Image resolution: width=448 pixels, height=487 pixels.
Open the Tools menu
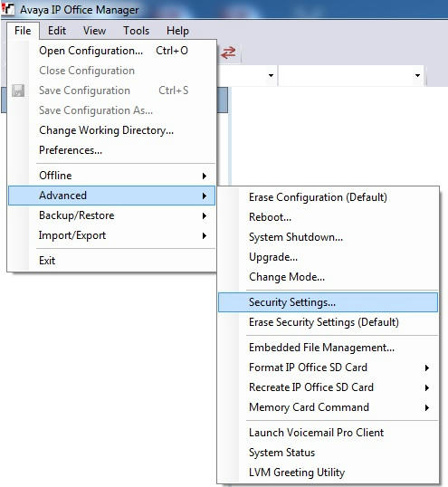coord(136,31)
